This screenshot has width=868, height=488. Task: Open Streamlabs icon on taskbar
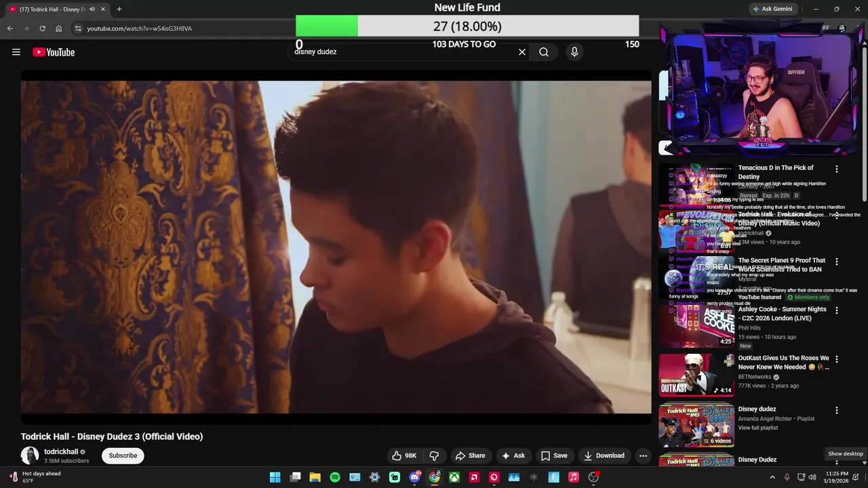395,477
